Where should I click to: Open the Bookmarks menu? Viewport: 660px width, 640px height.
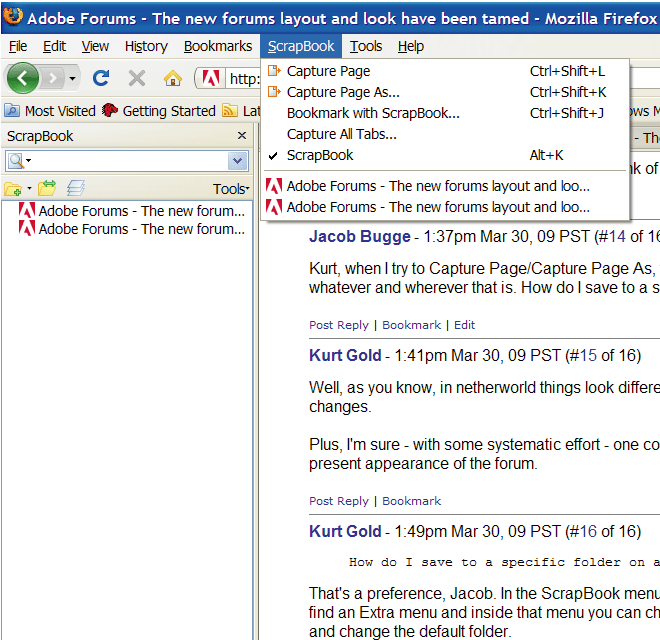pyautogui.click(x=218, y=46)
